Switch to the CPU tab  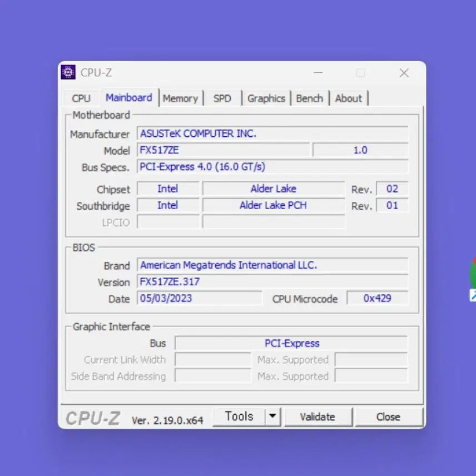click(x=81, y=98)
